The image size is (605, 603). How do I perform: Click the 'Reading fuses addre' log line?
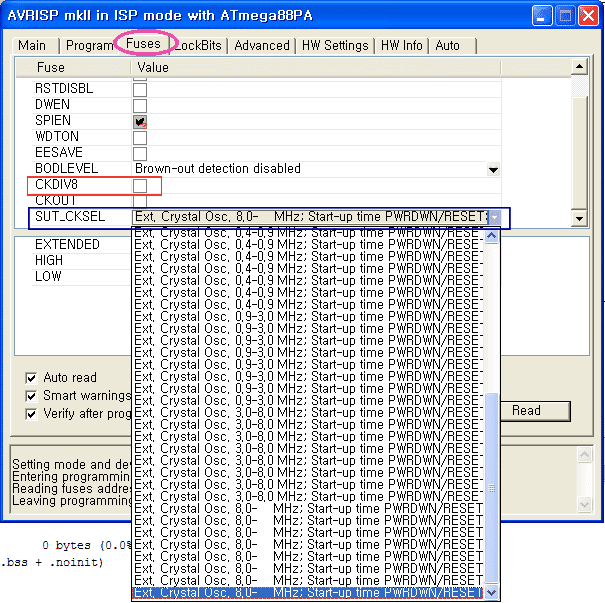tap(71, 488)
